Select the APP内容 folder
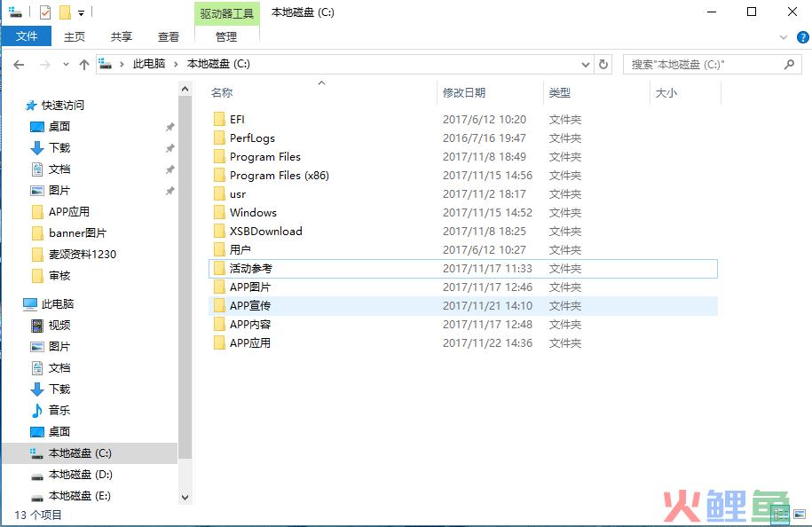 tap(250, 325)
